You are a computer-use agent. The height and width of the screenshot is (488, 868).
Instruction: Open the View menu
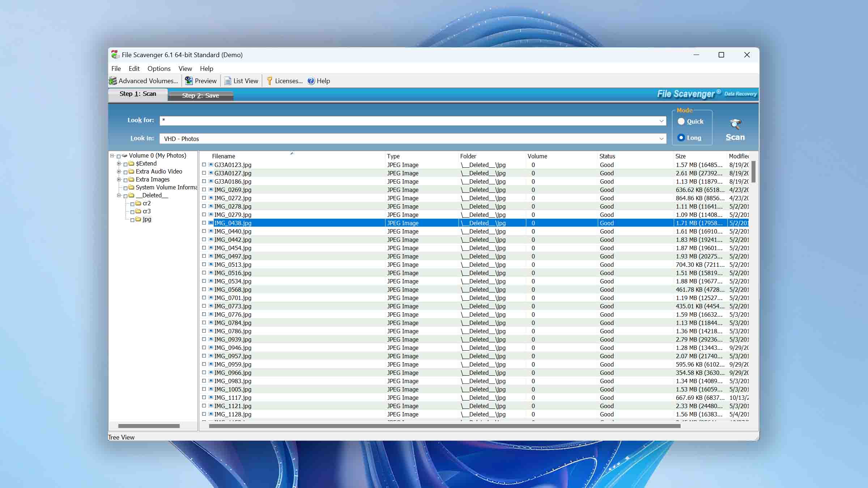185,69
